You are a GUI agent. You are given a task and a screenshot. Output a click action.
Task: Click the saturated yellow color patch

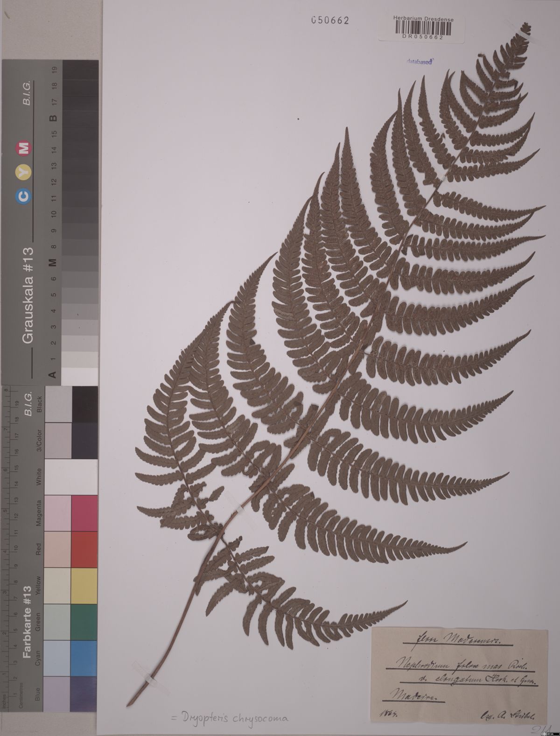pos(84,585)
